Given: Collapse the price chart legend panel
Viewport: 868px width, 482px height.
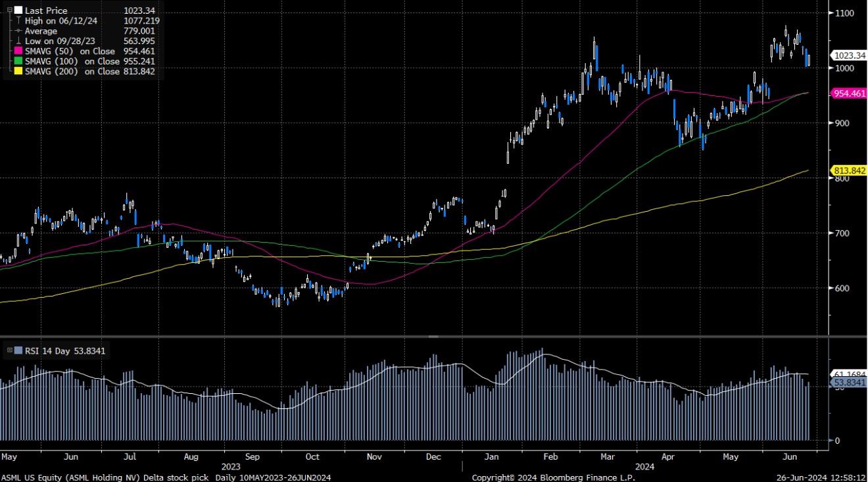Looking at the screenshot, I should coord(9,10).
